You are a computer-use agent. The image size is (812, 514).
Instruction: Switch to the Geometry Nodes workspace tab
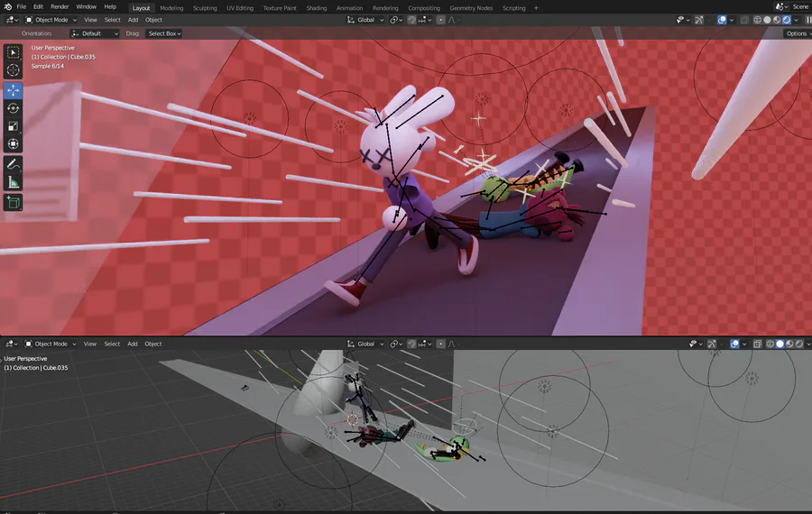pyautogui.click(x=471, y=8)
